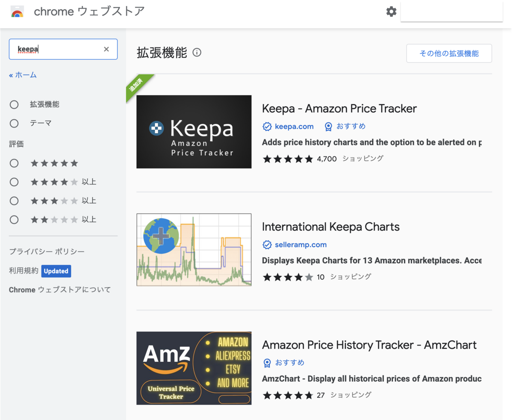Click the 4,700 review count
The image size is (513, 420).
[327, 159]
